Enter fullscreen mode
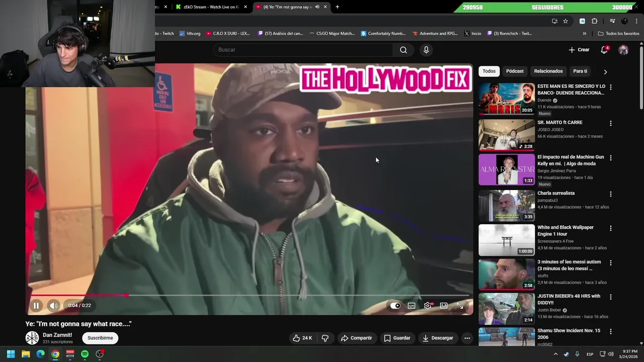Image resolution: width=644 pixels, height=362 pixels. [x=460, y=305]
